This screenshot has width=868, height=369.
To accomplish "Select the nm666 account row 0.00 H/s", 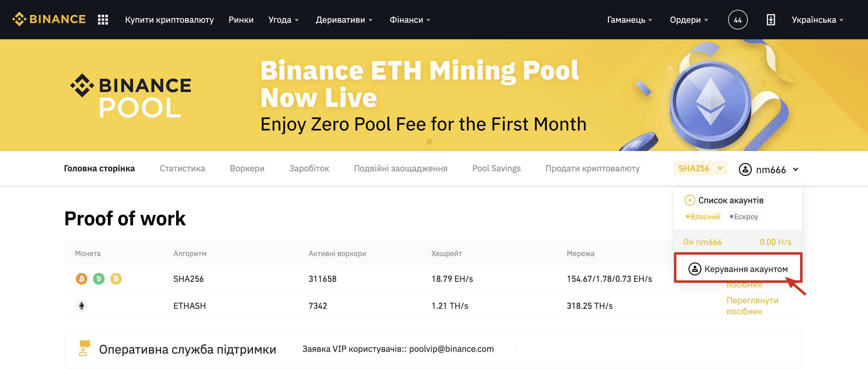I will point(737,242).
